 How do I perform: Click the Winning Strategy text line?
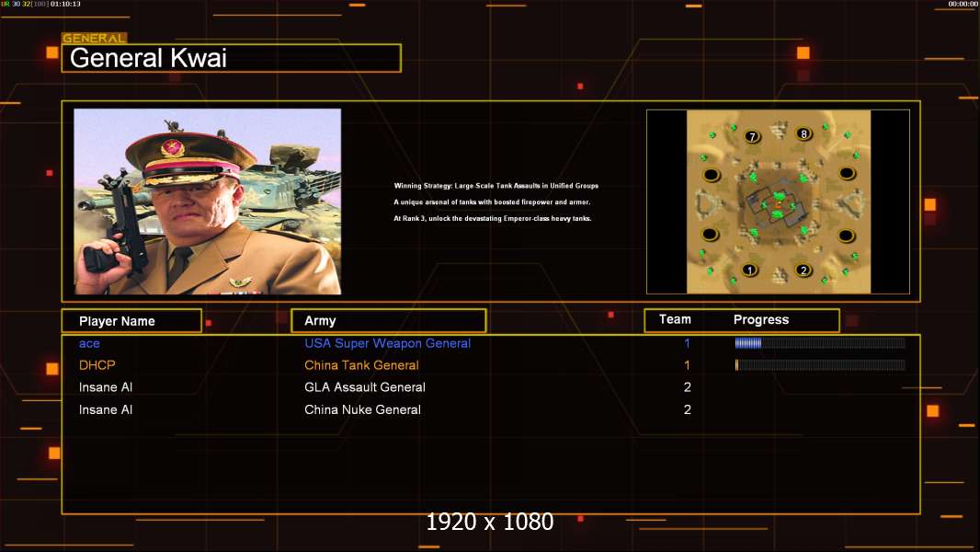pos(496,186)
